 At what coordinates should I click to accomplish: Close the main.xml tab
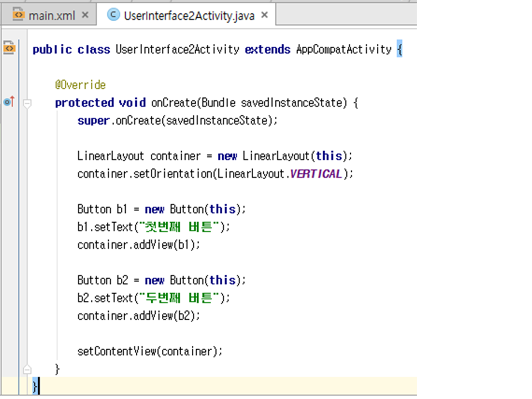(85, 15)
